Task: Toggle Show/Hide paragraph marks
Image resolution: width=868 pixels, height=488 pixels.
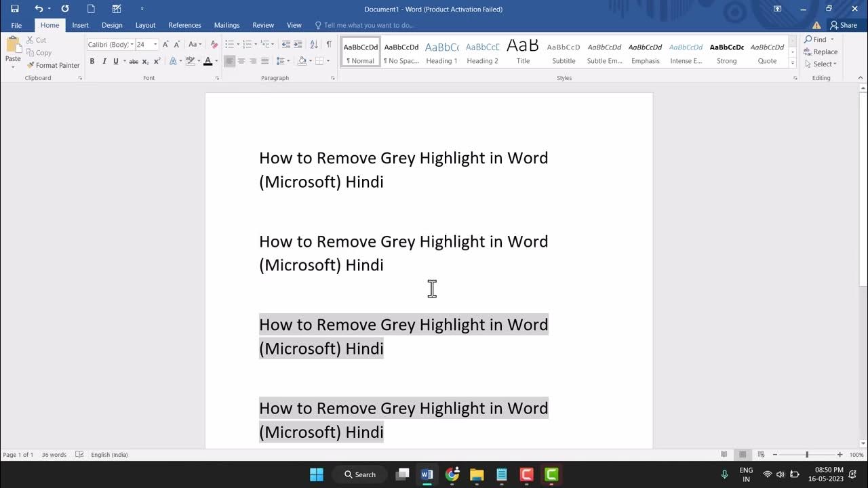Action: click(x=329, y=44)
